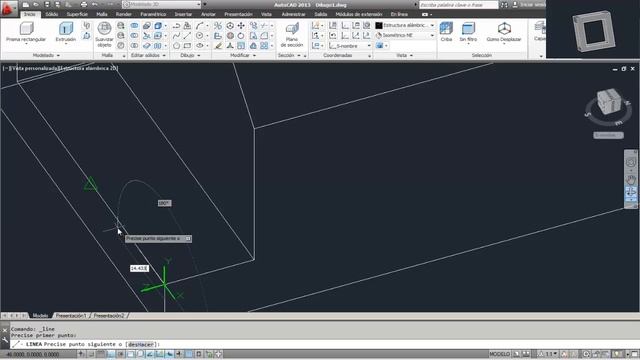Click the Erase tool in Modificar panel
This screenshot has height=360, width=640.
click(219, 46)
